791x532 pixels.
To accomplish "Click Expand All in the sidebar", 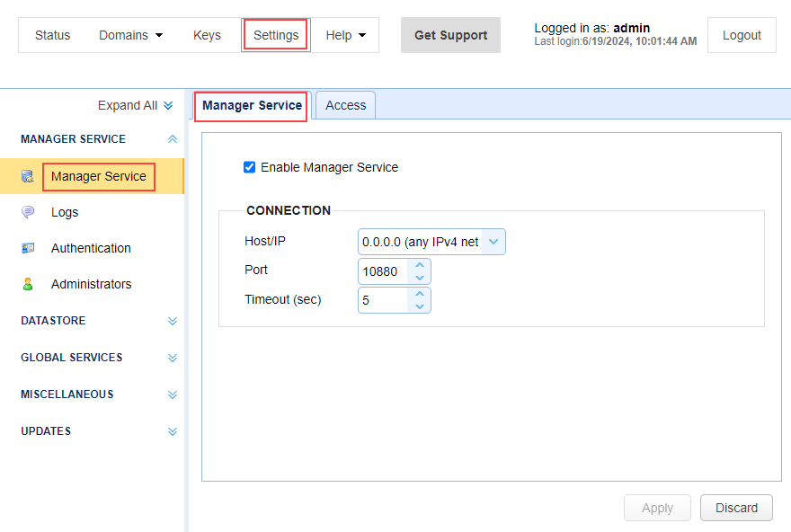I will [x=135, y=105].
